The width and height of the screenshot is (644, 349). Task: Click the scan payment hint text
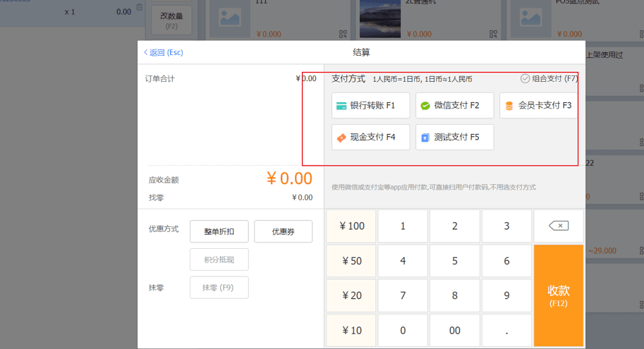pos(434,188)
